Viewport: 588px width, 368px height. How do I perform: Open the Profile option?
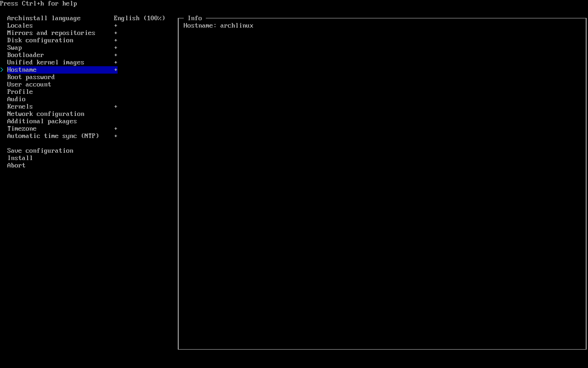point(20,92)
